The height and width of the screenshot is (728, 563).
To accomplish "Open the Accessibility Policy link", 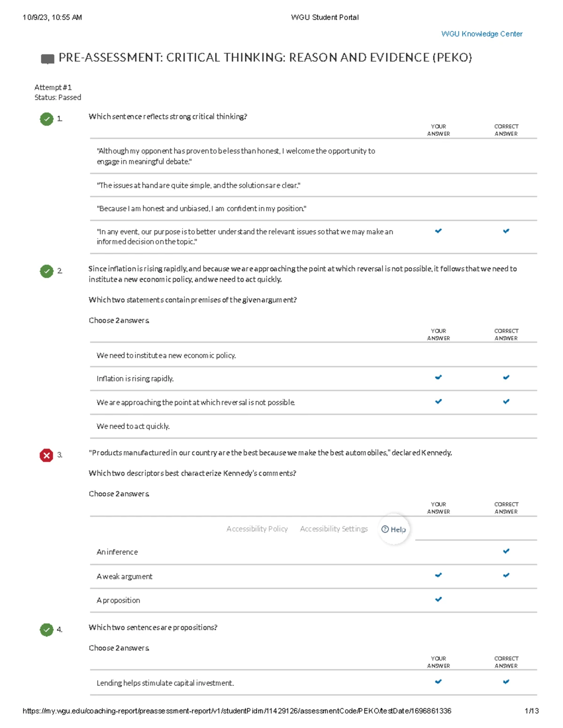I will [257, 529].
